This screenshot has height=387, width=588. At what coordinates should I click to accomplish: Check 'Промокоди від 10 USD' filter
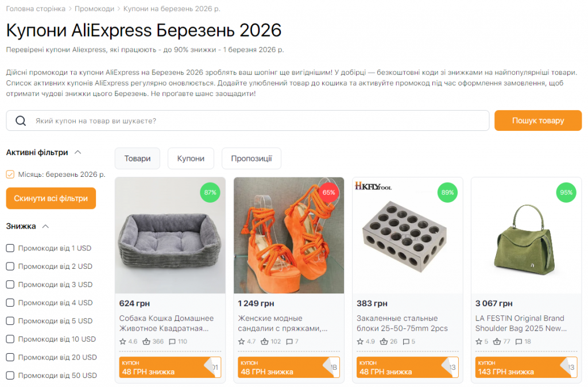click(x=10, y=339)
